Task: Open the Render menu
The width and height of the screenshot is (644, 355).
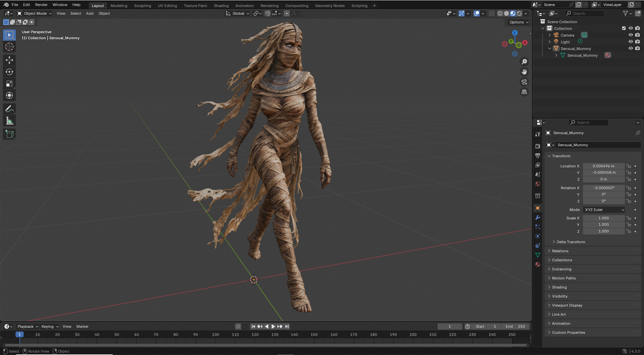Action: 41,5
